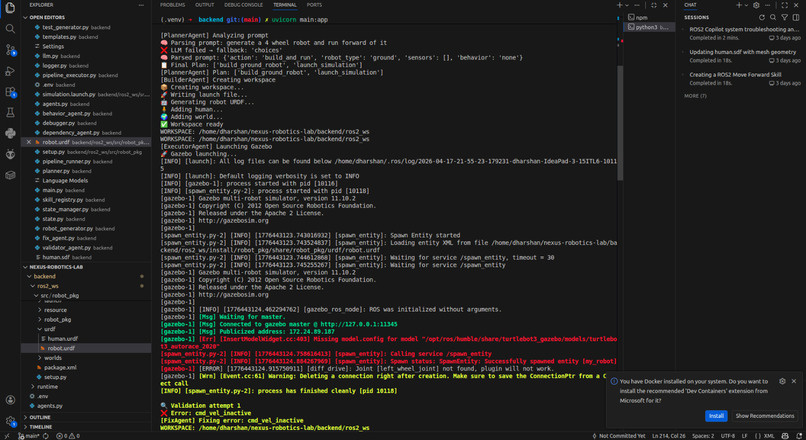Expand the Outline section
This screenshot has width=806, height=440.
pos(86,417)
